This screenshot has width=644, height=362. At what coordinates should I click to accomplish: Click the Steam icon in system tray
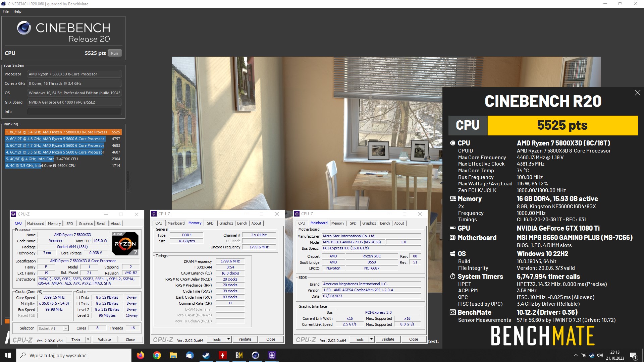click(x=592, y=355)
